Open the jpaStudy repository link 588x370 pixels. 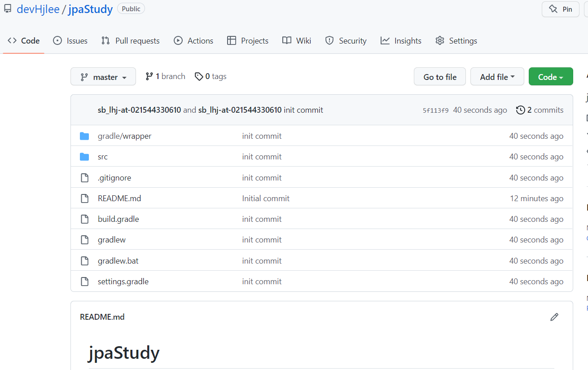click(90, 9)
